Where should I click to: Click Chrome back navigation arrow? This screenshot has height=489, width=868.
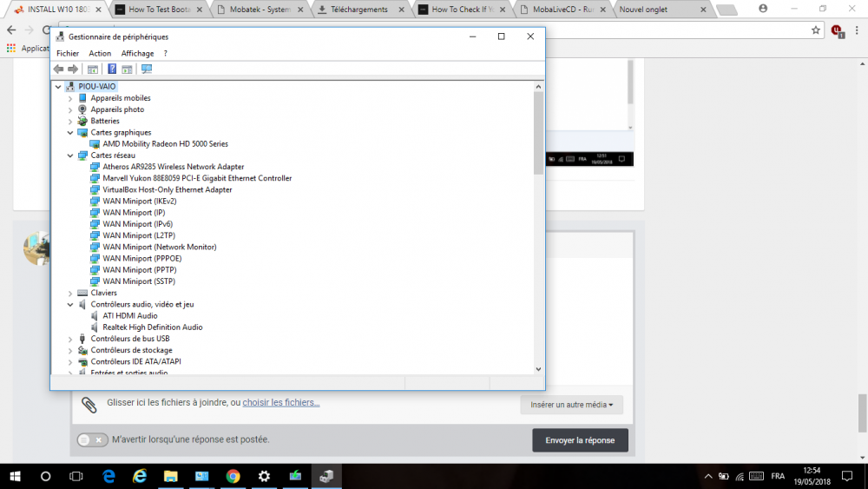11,30
